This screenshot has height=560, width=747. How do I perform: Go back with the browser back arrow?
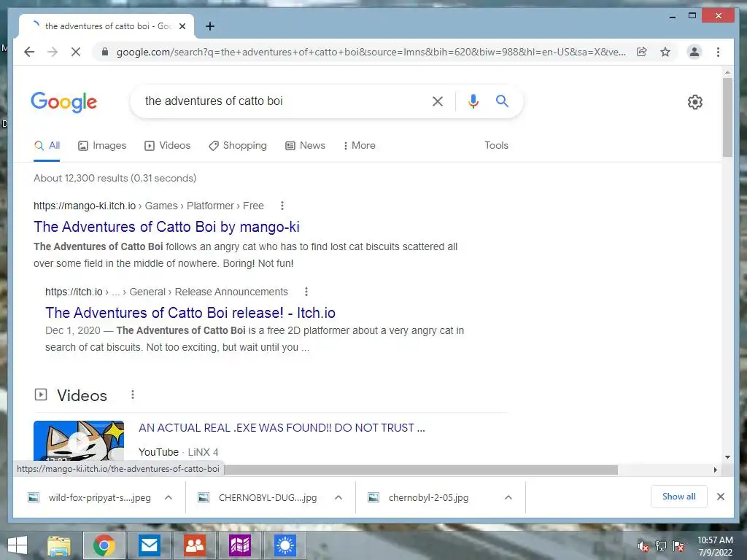pos(29,52)
